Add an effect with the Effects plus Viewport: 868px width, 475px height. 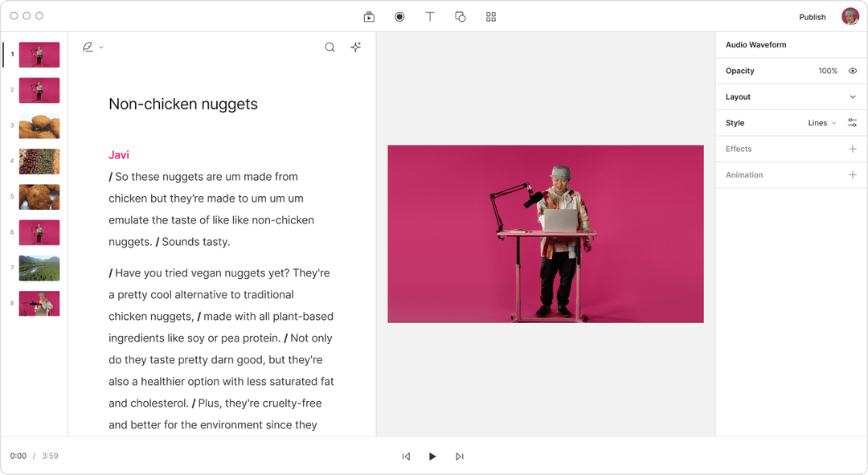pos(853,149)
